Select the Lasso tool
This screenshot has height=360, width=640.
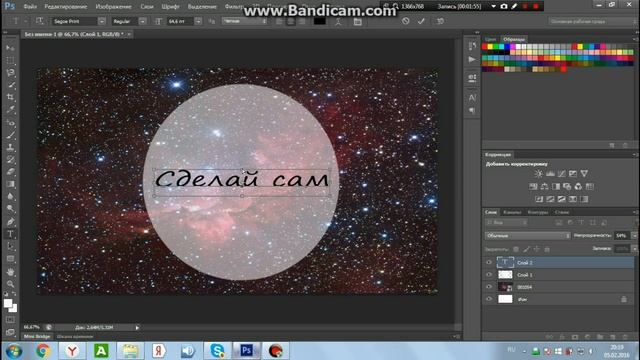click(x=10, y=73)
